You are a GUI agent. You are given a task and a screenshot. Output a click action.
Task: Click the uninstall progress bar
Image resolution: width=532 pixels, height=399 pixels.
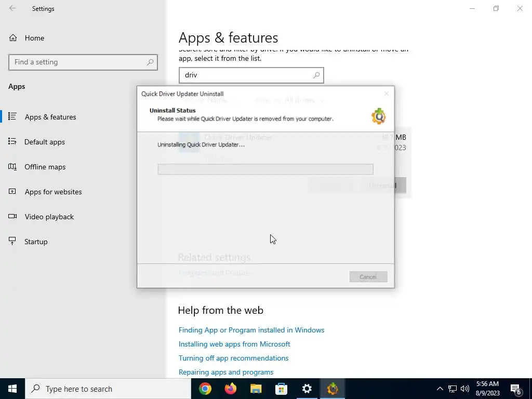pyautogui.click(x=265, y=169)
